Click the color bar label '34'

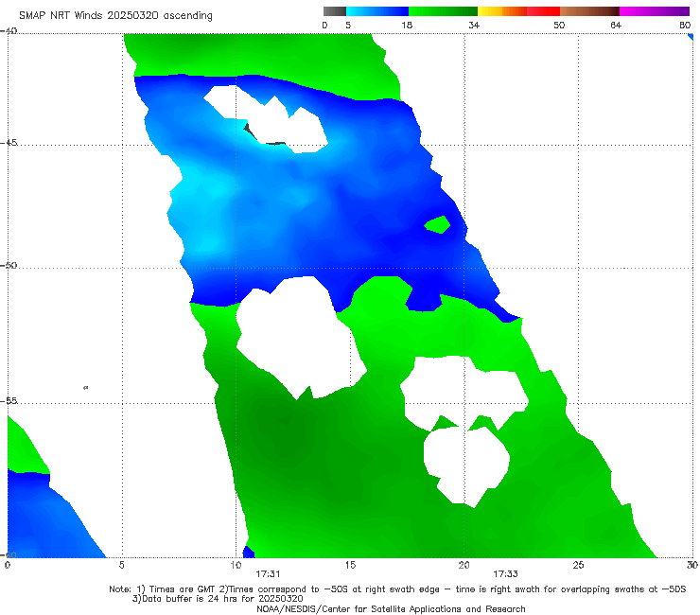pos(474,26)
